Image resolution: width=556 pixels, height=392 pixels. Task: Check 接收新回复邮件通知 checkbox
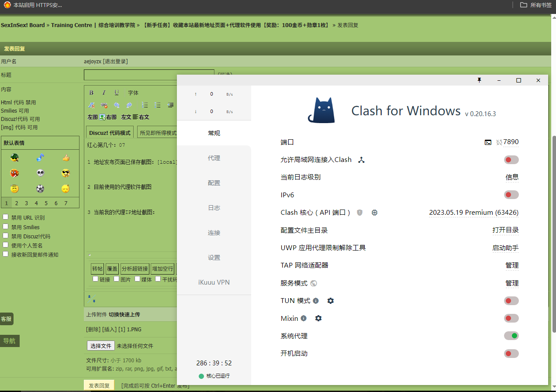6,254
